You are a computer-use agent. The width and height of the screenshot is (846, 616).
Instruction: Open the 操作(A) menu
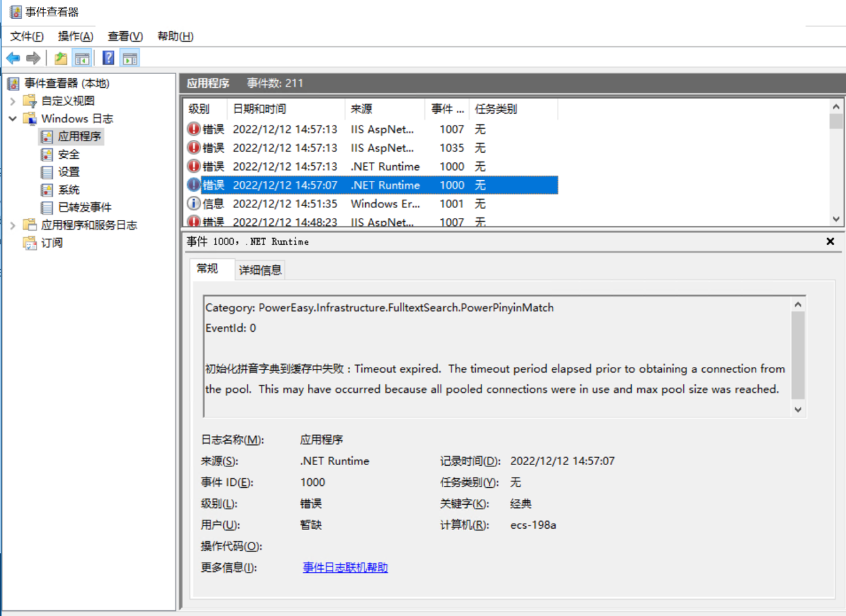click(x=75, y=36)
